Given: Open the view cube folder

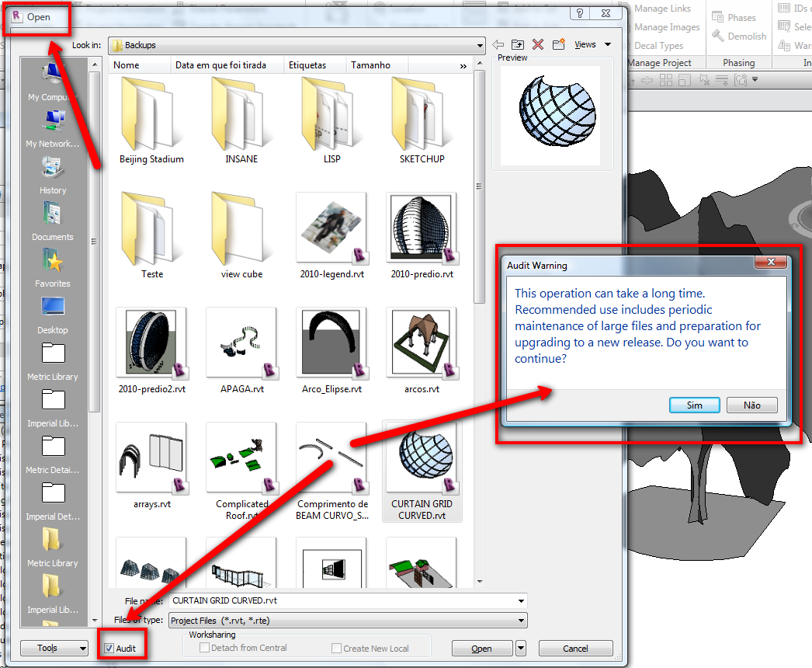Looking at the screenshot, I should (241, 236).
